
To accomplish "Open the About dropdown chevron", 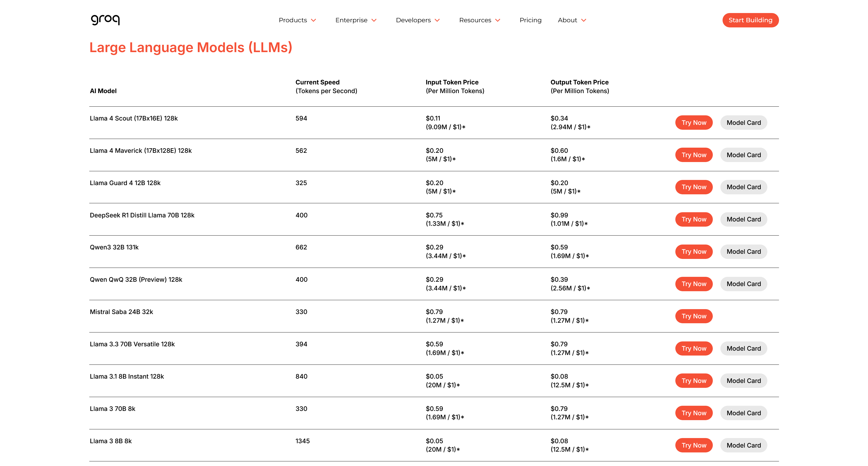I will tap(584, 20).
